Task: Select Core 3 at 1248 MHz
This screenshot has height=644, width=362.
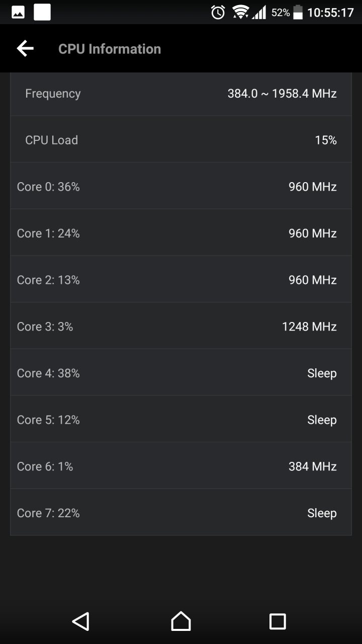Action: [181, 327]
